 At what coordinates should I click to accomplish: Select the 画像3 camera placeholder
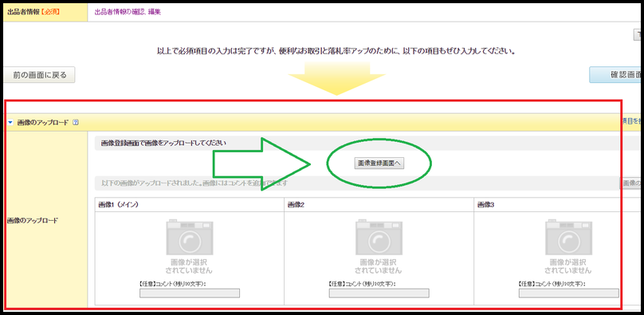pos(568,238)
